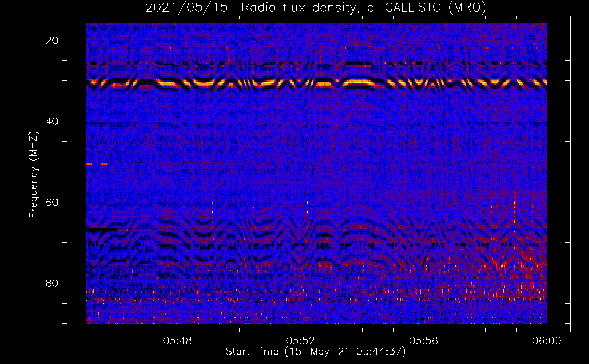Viewport: 589px width, 364px height.
Task: Click the frequency tick label '20'
Action: pyautogui.click(x=52, y=40)
